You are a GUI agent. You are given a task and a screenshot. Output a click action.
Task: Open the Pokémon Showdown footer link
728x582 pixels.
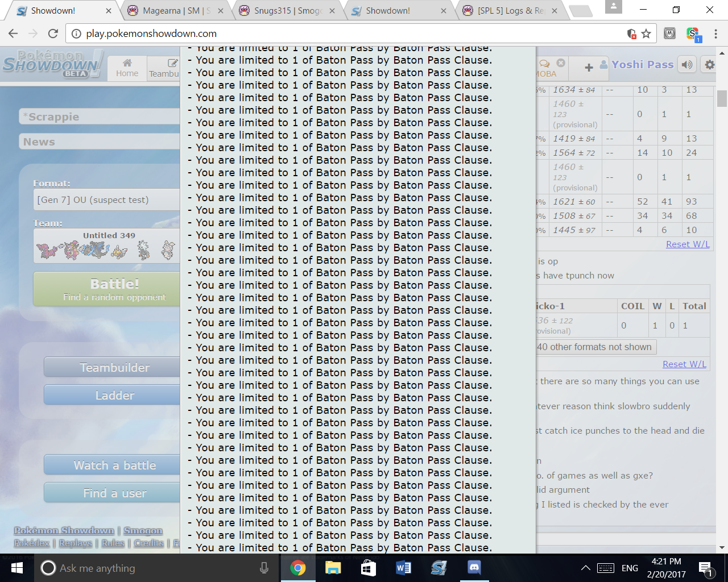[64, 530]
